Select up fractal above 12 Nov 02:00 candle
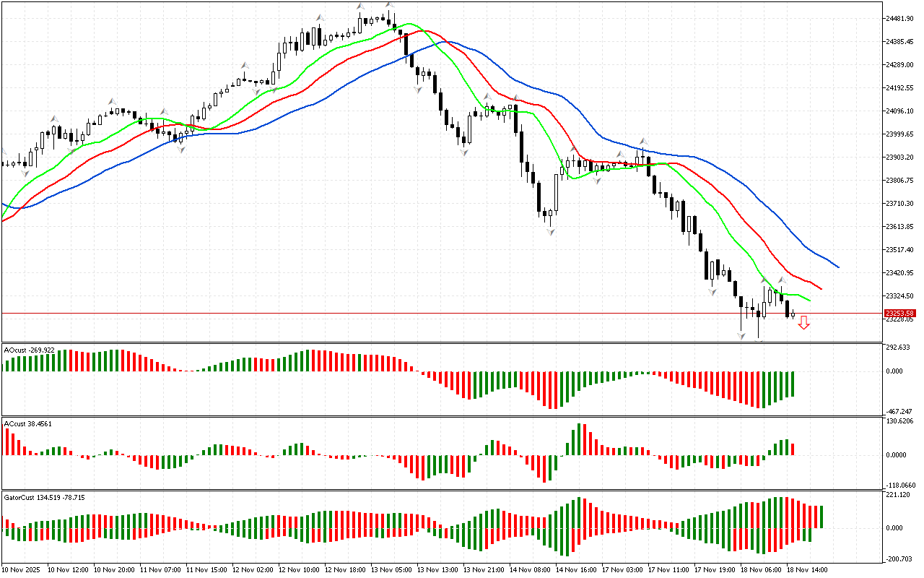This screenshot has height=578, width=924. point(245,66)
